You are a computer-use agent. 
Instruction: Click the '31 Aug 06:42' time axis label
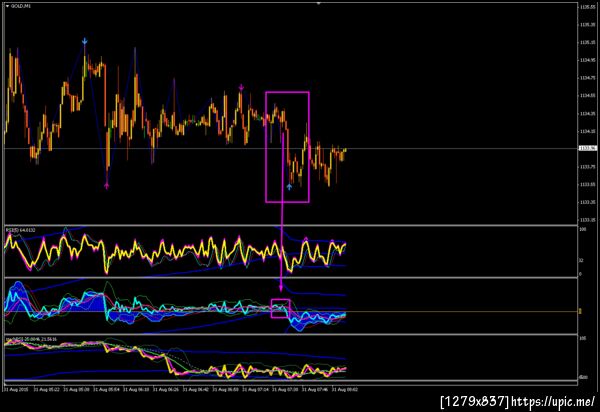point(196,389)
